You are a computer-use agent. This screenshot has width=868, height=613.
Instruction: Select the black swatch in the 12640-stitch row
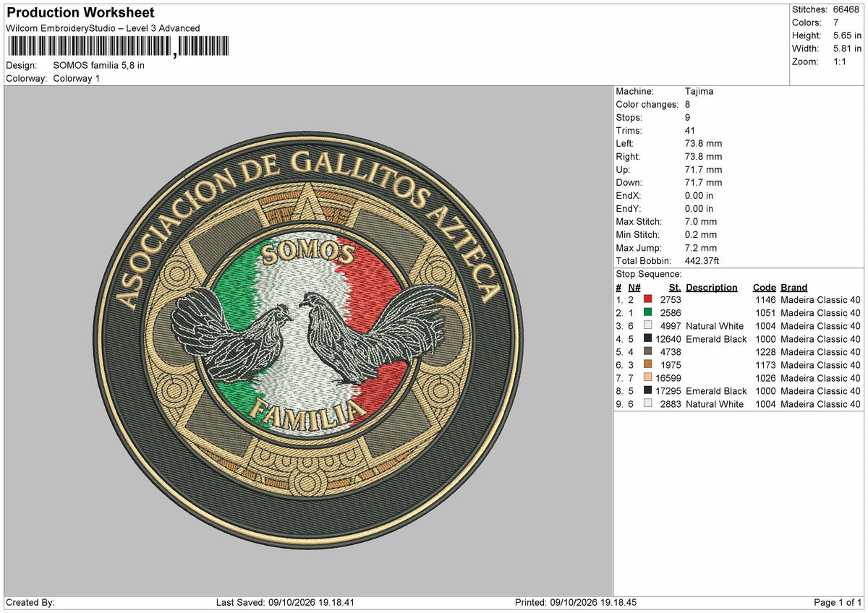647,339
